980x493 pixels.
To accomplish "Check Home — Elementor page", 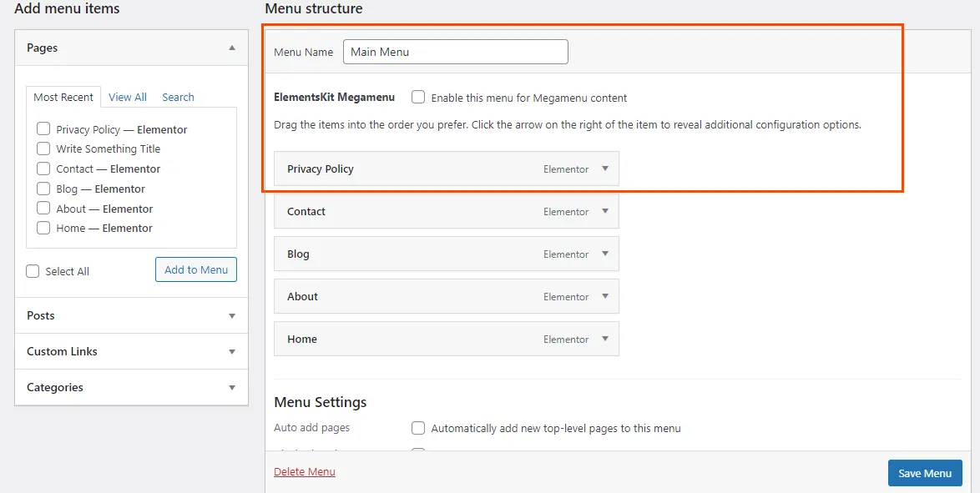I will (x=43, y=228).
